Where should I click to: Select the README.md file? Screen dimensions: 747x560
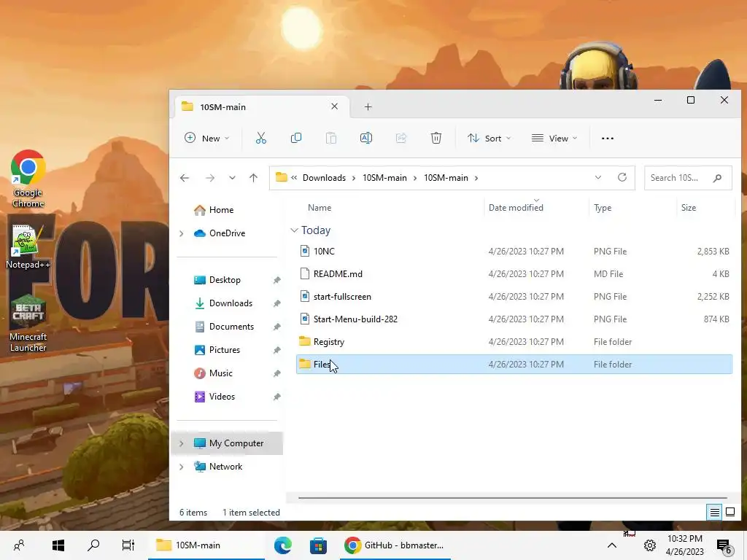tap(514, 274)
